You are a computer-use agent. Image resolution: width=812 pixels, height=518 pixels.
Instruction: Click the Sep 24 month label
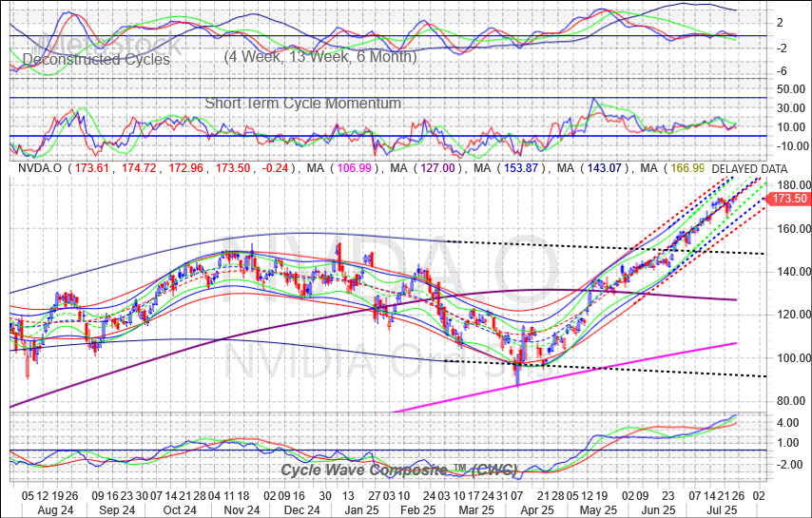coord(117,509)
